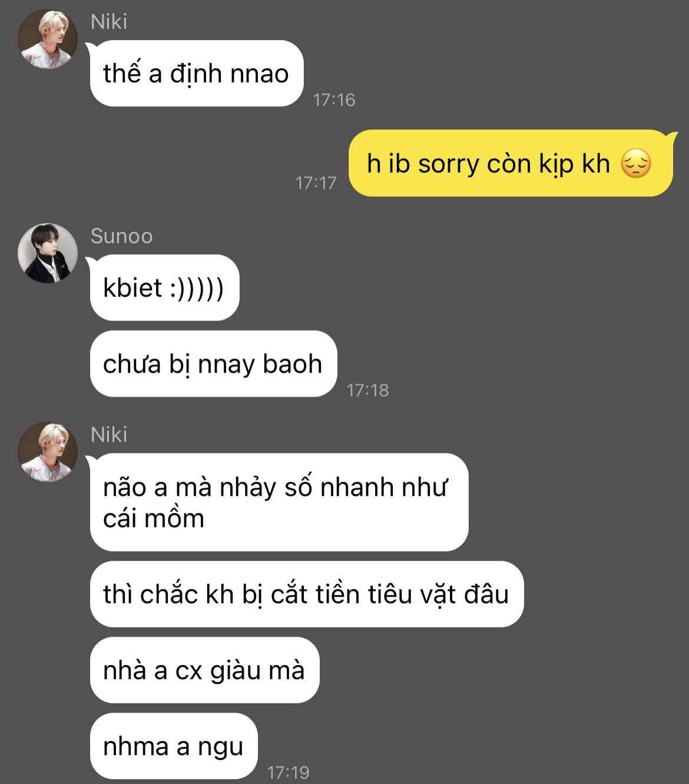Click the 17:17 timestamp beside the yellow bubble
Viewport: 689px width, 784px height.
click(x=316, y=183)
